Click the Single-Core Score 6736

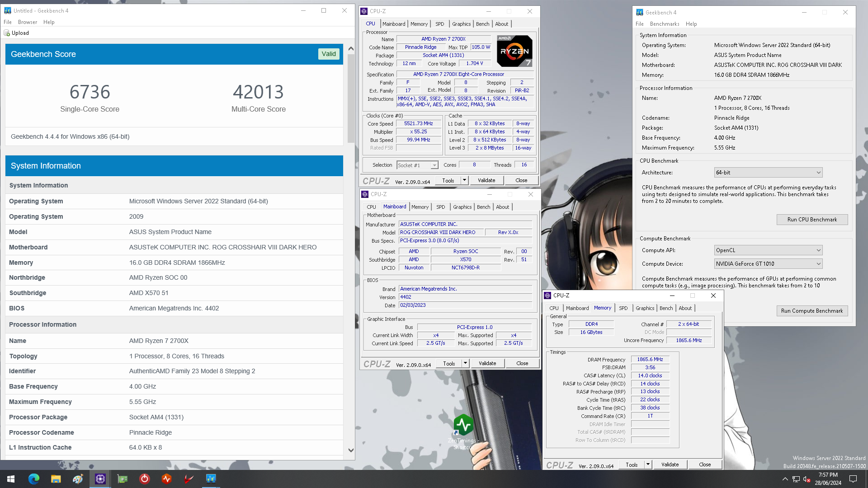(90, 92)
